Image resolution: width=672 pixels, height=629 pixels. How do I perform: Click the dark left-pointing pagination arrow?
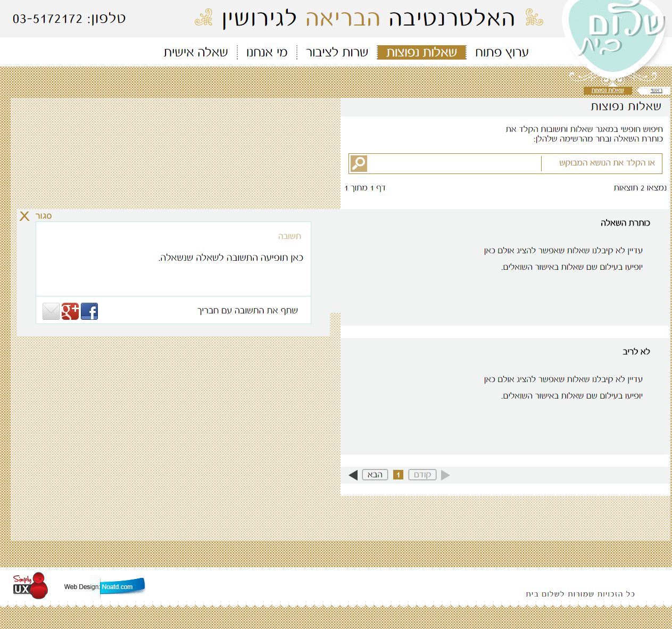(353, 475)
